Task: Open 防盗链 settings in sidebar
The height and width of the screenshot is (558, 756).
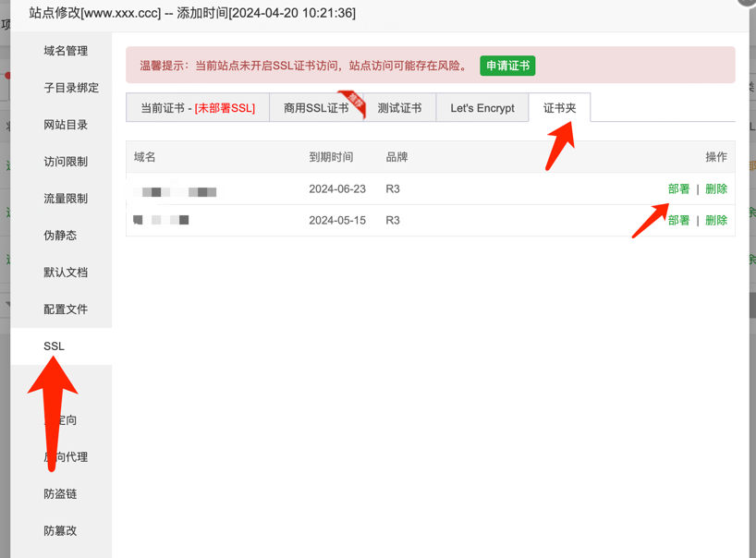Action: click(60, 494)
